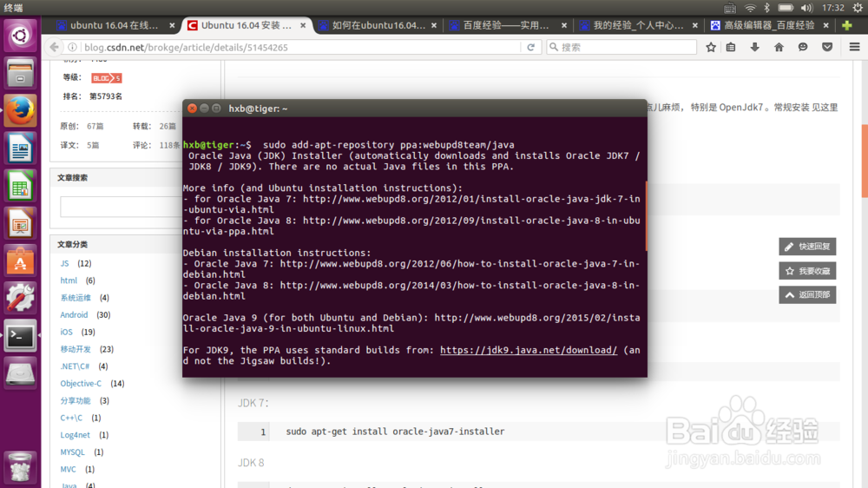
Task: Click the 返回顶部 back to top button
Action: (x=807, y=294)
